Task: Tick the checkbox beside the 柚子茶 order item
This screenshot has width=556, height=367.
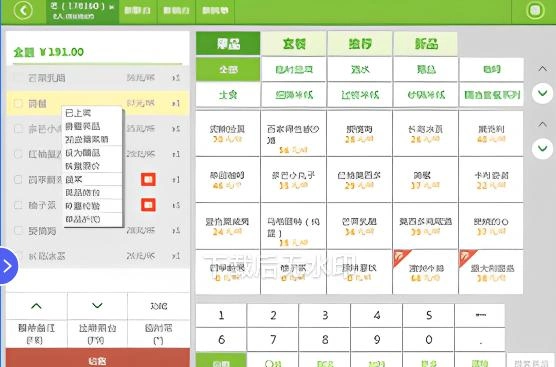Action: click(x=18, y=205)
